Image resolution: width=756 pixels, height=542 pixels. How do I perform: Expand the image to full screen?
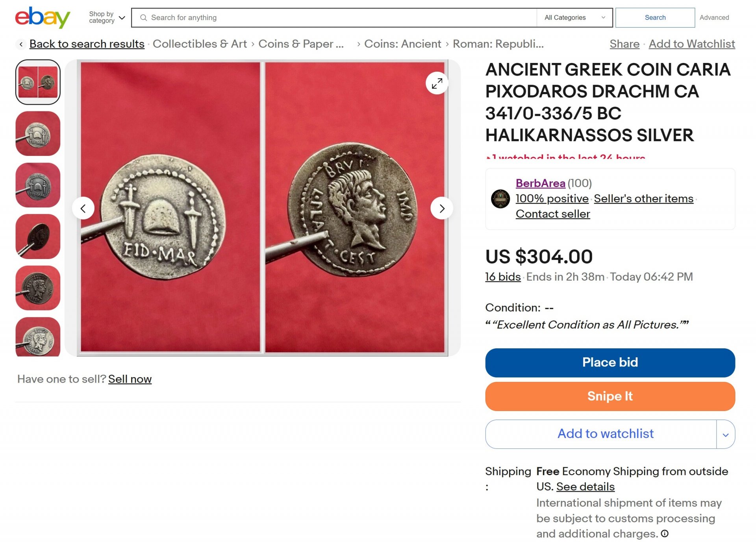click(x=437, y=83)
